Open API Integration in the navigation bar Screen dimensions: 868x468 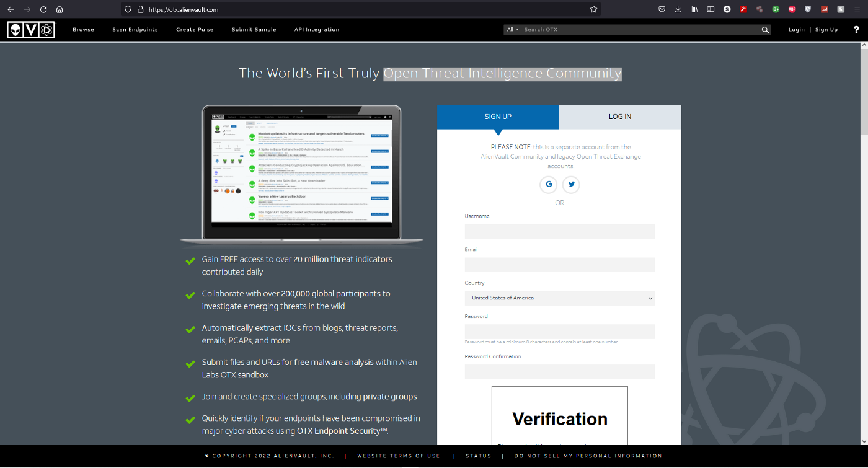tap(317, 30)
